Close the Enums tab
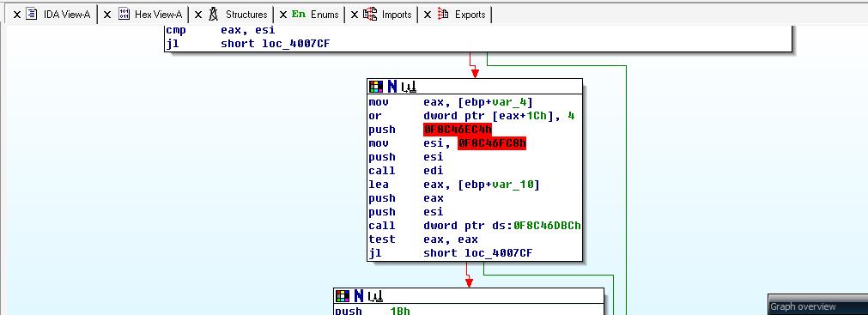Screen dimensions: 868x315 coord(282,15)
